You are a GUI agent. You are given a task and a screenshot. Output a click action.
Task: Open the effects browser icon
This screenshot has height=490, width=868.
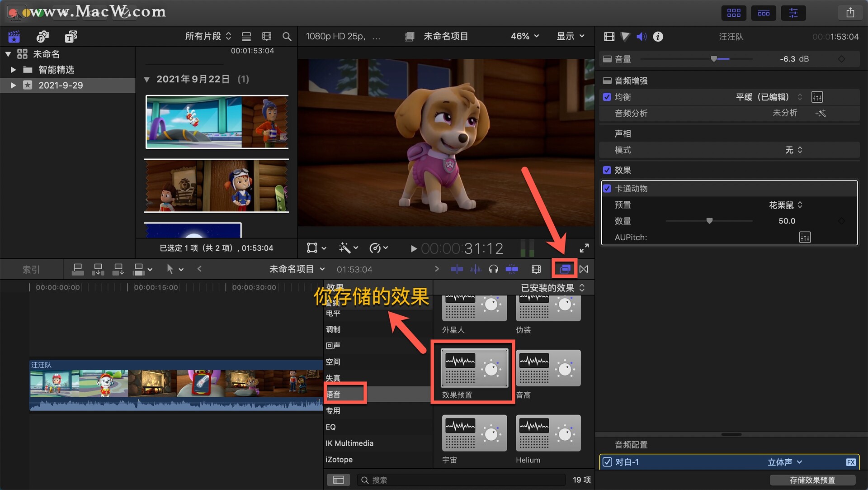point(565,269)
